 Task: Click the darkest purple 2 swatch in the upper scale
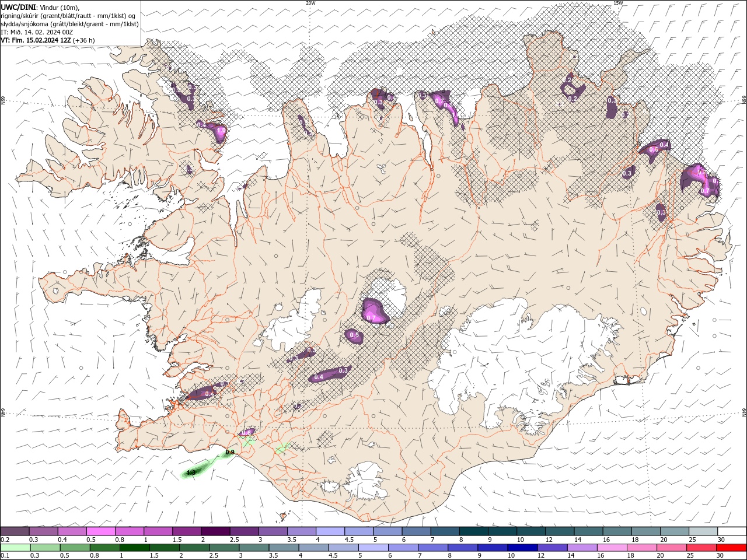(x=215, y=531)
